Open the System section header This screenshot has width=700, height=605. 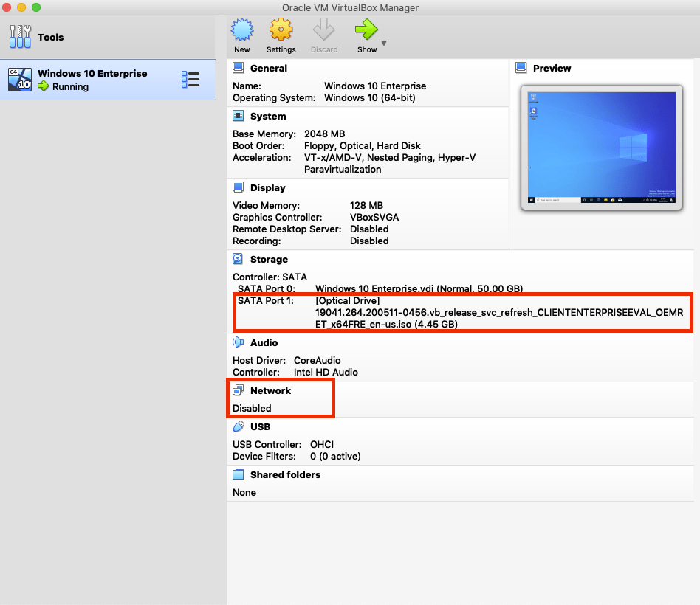267,116
